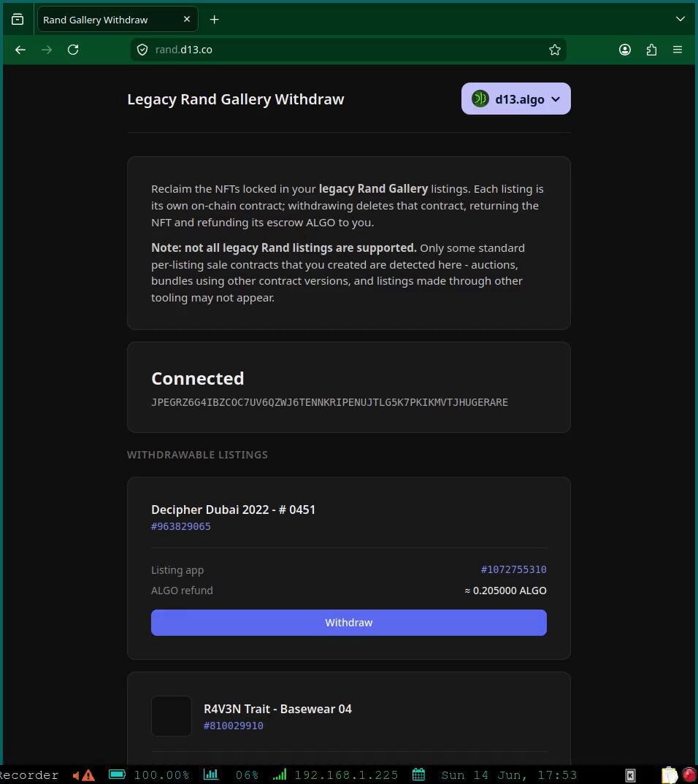Withdraw the Decipher Dubai 2022 listing
Image resolution: width=698 pixels, height=784 pixels.
(x=348, y=623)
